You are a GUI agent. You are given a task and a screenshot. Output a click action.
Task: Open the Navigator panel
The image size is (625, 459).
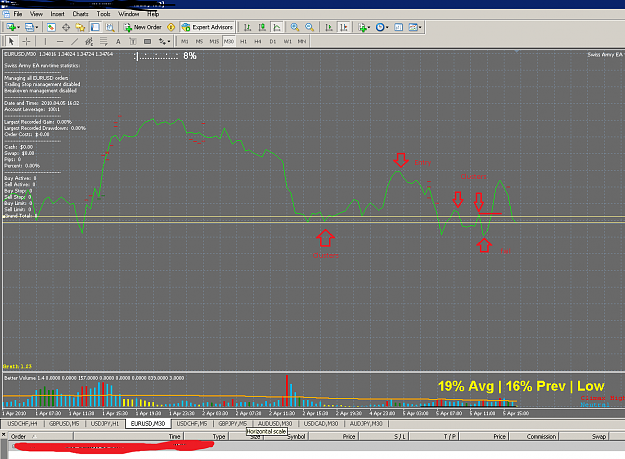click(x=80, y=27)
